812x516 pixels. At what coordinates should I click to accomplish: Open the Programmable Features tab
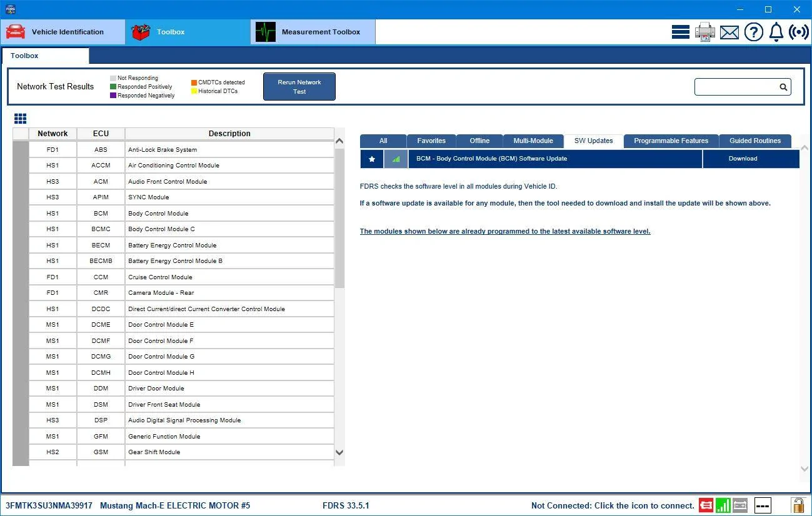pyautogui.click(x=671, y=141)
